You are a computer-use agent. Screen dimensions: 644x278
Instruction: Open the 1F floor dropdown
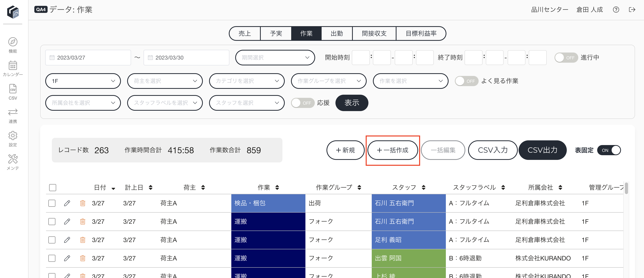point(83,81)
